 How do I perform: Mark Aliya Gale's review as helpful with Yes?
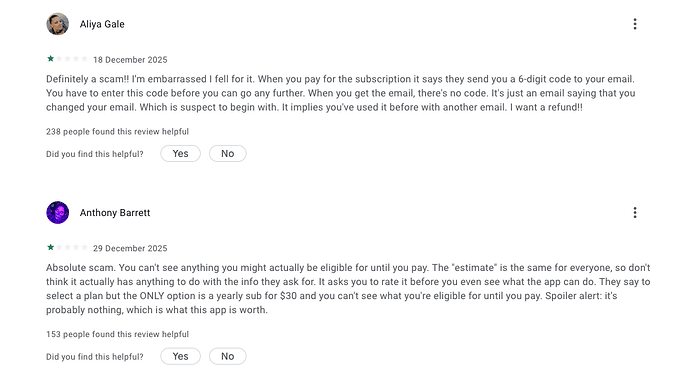click(180, 154)
